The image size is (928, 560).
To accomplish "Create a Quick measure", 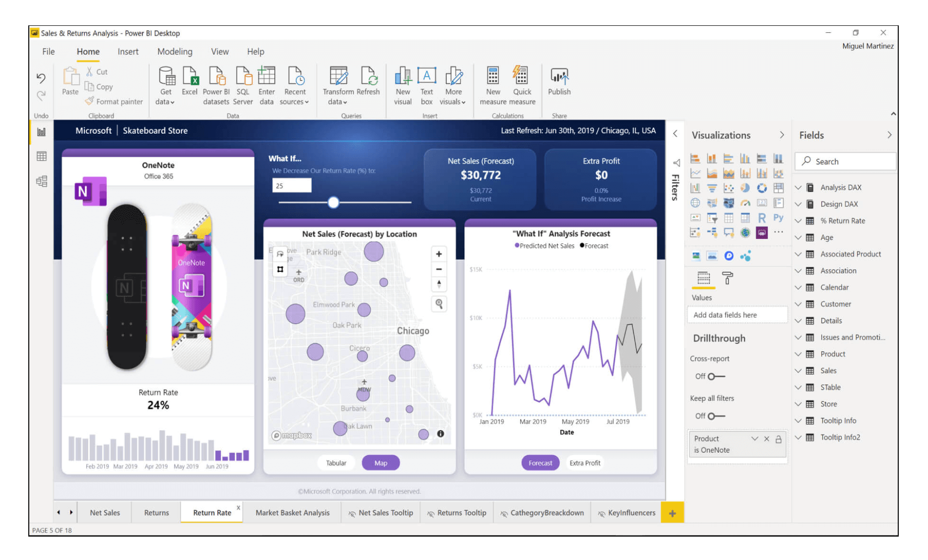I will [x=522, y=86].
